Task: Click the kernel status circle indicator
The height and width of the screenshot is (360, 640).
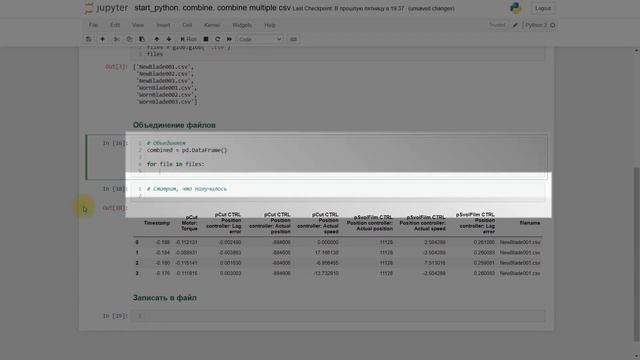Action: (x=553, y=25)
